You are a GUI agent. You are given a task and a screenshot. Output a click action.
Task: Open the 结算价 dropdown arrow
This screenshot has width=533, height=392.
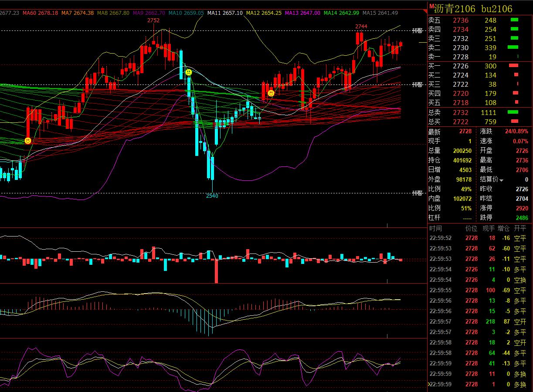pos(501,180)
